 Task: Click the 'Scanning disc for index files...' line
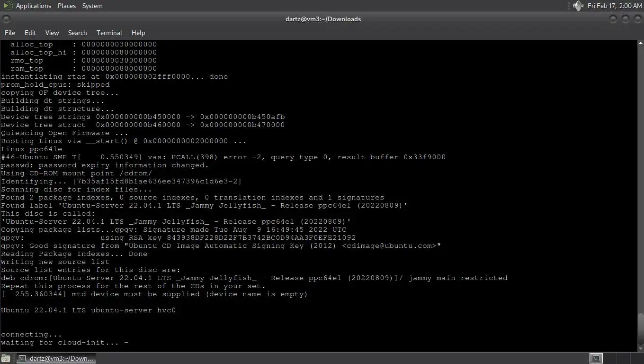(x=76, y=189)
